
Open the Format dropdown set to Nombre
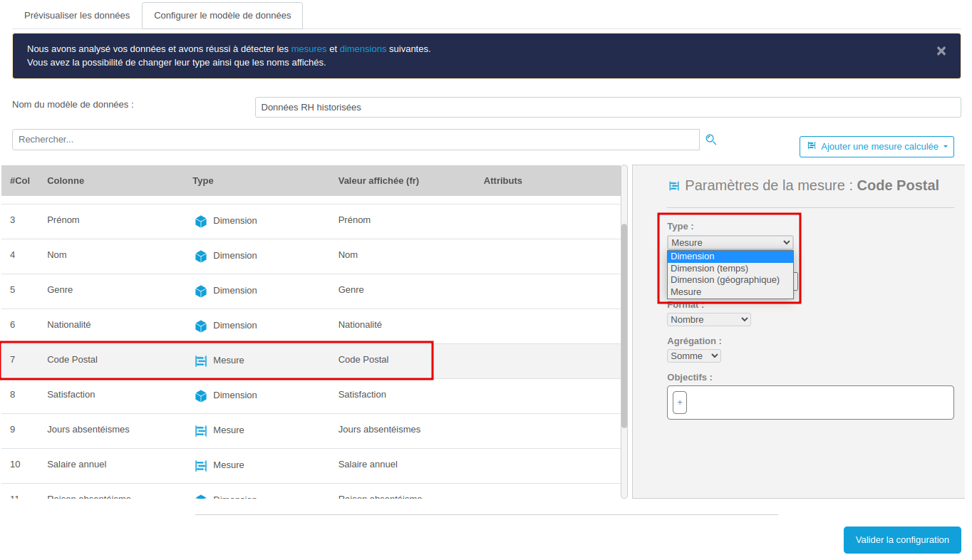(708, 320)
